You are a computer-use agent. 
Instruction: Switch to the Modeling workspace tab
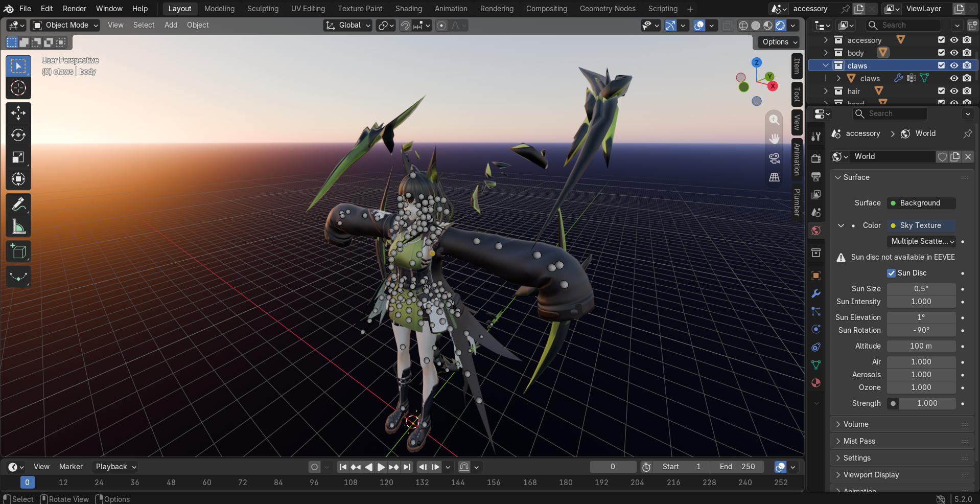click(x=219, y=9)
